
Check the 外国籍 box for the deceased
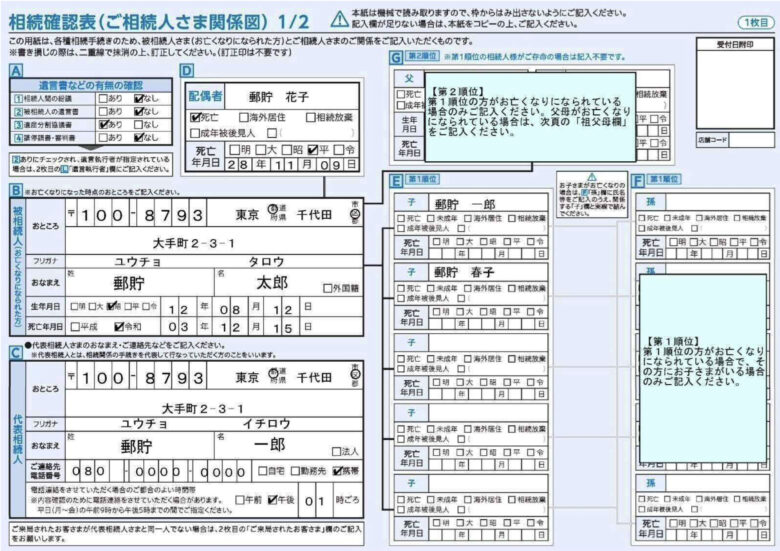click(x=327, y=288)
